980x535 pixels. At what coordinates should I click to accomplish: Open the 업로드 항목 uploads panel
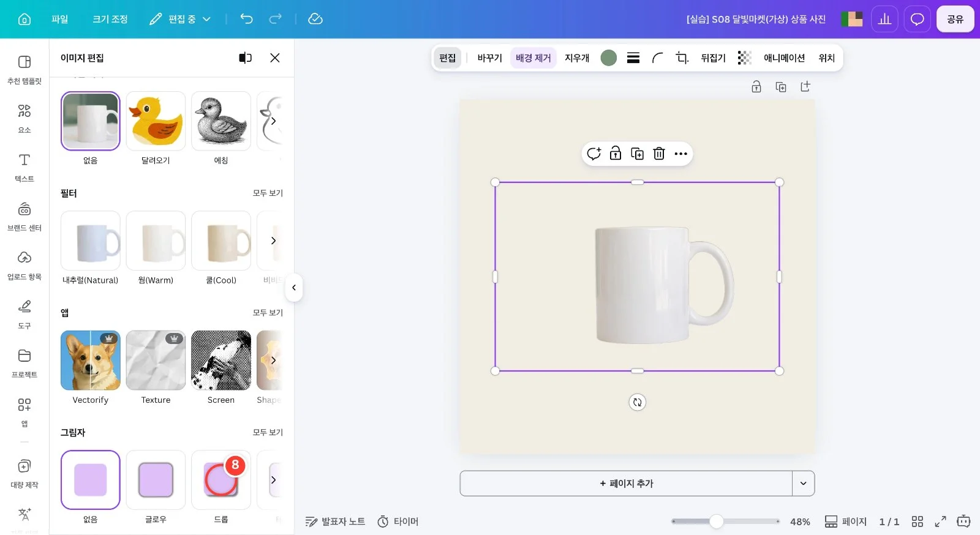[x=24, y=265]
